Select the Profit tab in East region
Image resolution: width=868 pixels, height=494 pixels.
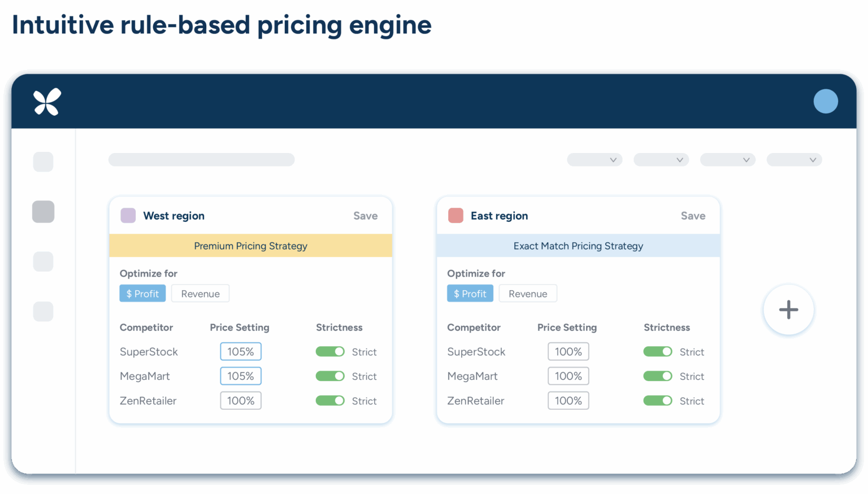tap(470, 293)
